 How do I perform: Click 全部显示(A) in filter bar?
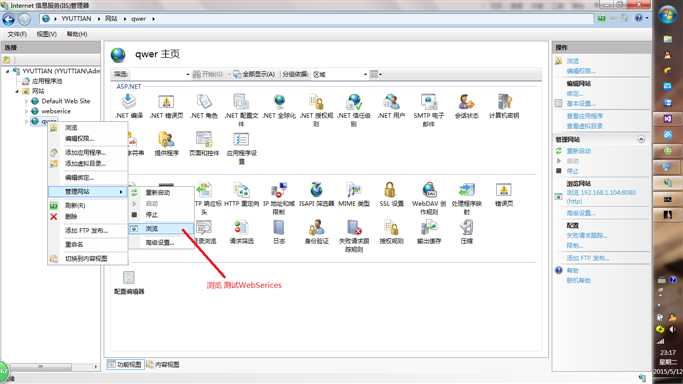click(x=254, y=74)
